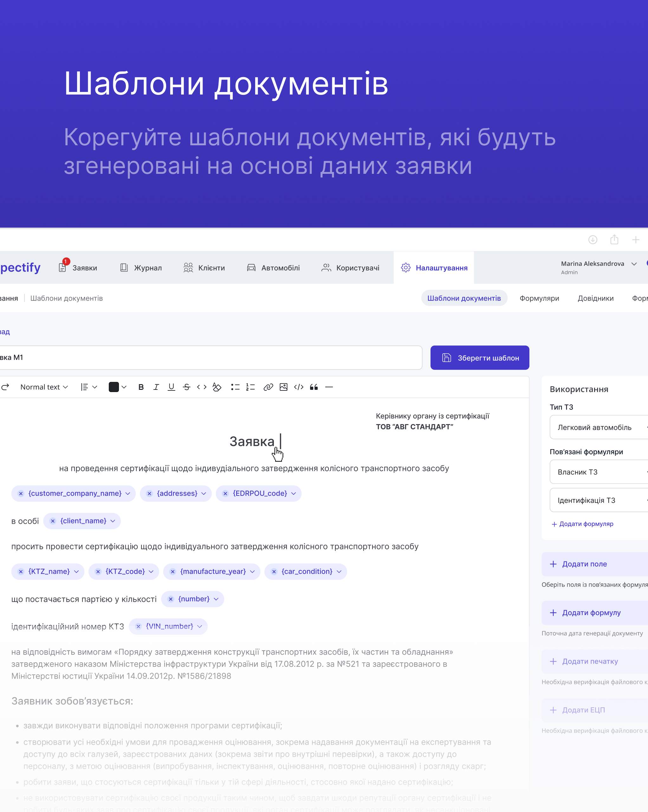Insert a link with the chain icon
The width and height of the screenshot is (648, 812).
(268, 387)
